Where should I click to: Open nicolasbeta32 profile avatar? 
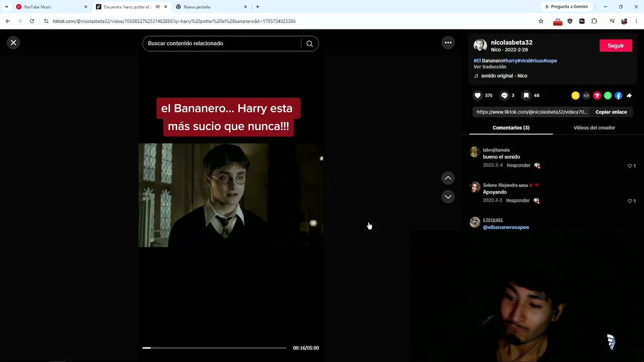[480, 45]
